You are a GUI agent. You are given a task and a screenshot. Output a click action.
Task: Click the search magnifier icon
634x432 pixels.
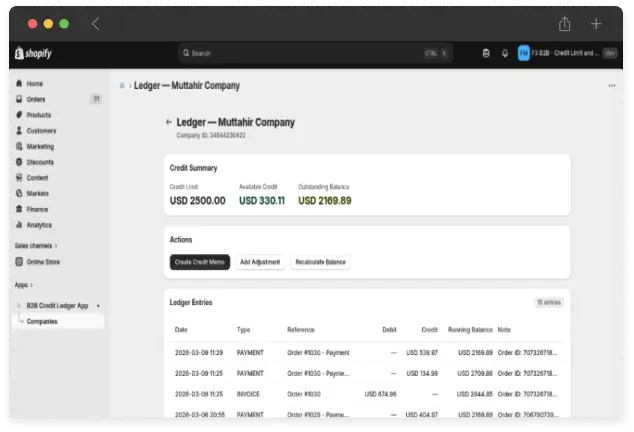(x=186, y=53)
